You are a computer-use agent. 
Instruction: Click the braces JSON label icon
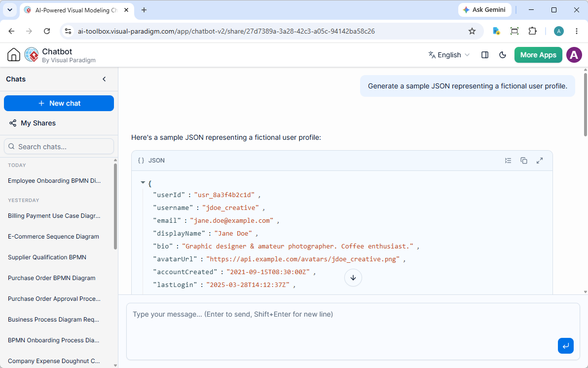click(x=141, y=161)
